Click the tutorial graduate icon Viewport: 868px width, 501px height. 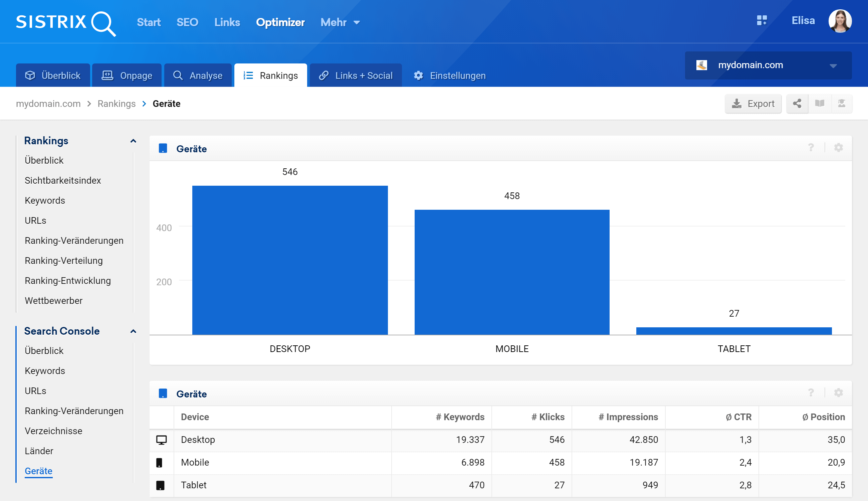(x=841, y=104)
